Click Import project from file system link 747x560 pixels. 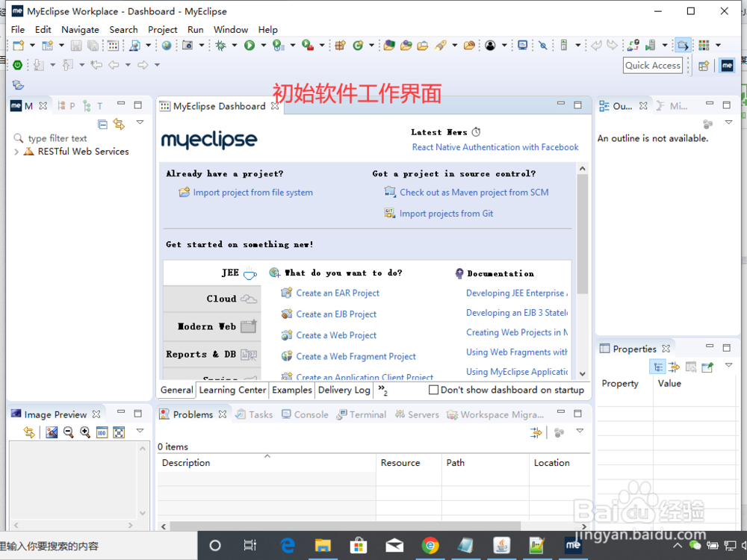coord(252,193)
